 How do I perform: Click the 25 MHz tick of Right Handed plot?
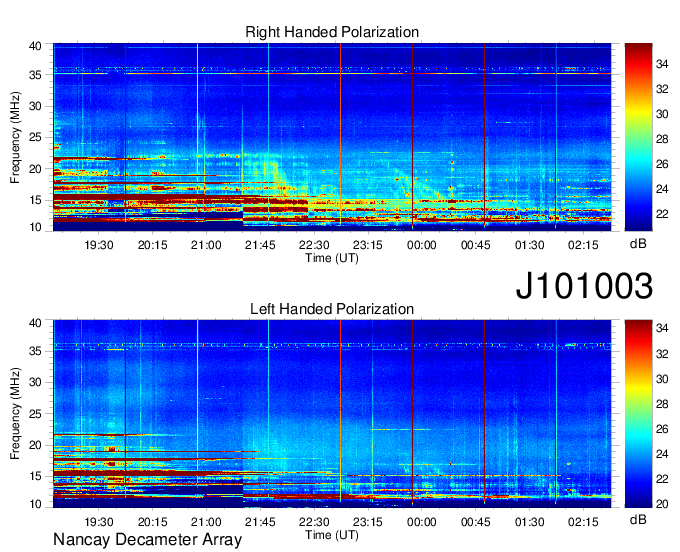[35, 137]
